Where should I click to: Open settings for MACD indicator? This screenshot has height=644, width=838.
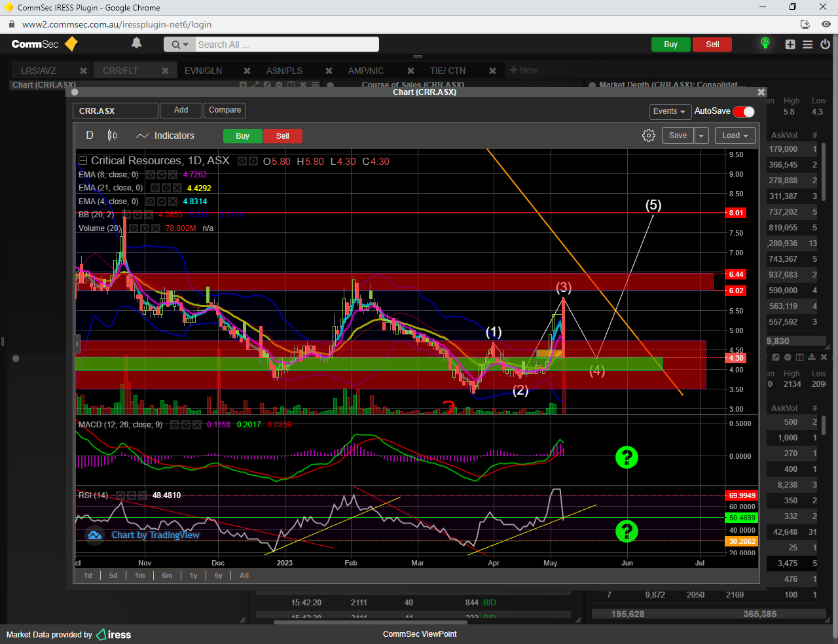(186, 425)
